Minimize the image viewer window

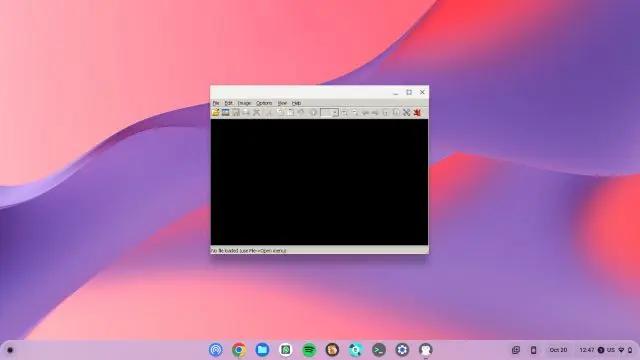click(x=396, y=93)
